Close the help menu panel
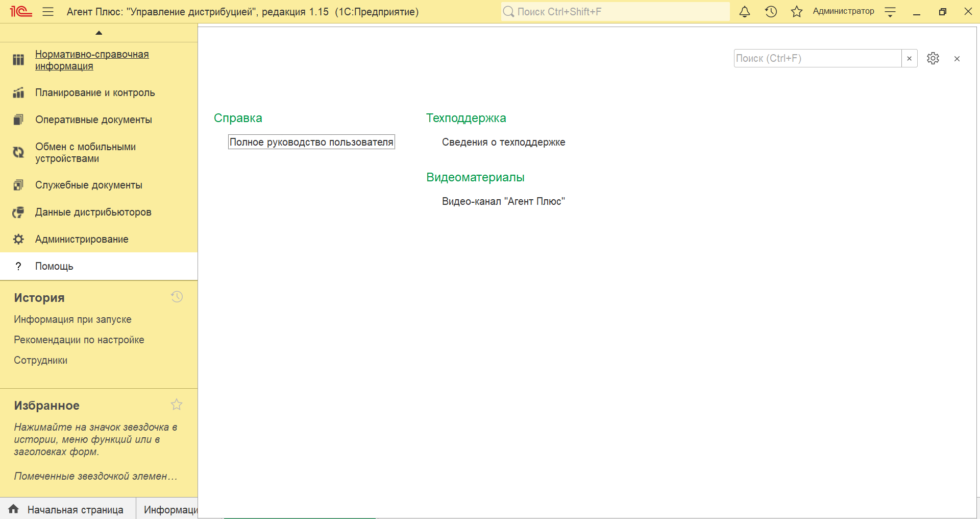Viewport: 980px width, 519px height. click(957, 59)
